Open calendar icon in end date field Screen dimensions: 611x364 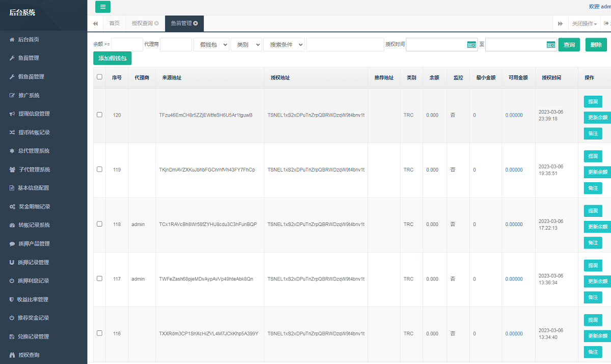[x=550, y=45]
